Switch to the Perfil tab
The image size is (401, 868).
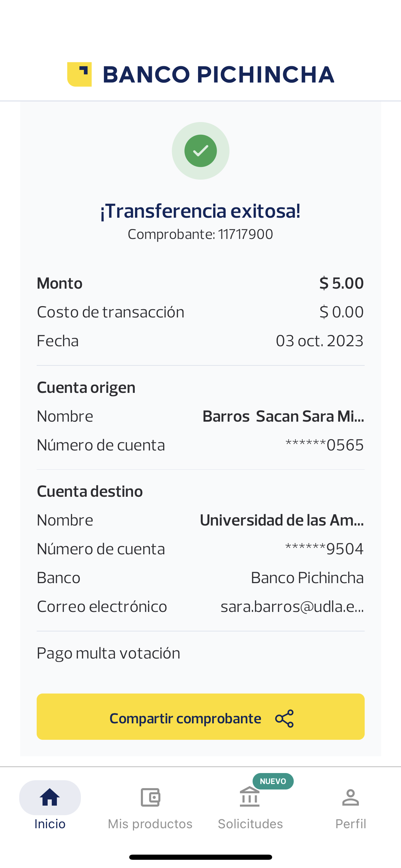(350, 823)
